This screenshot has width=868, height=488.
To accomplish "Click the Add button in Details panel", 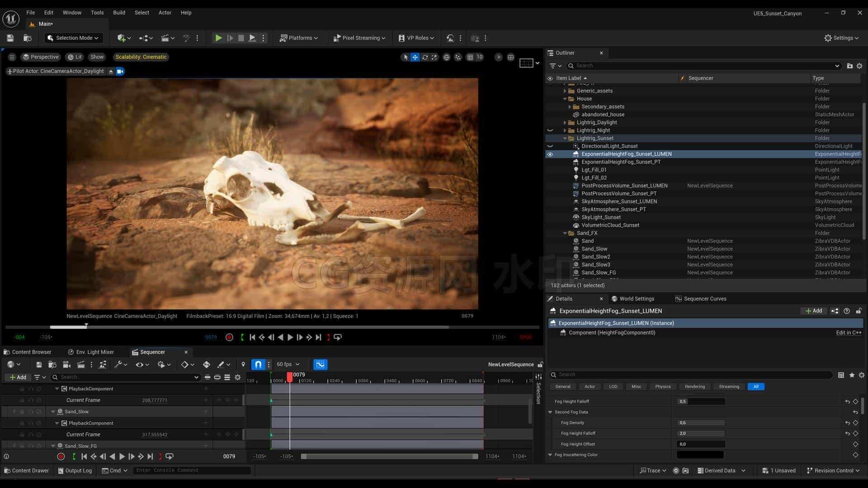I will click(814, 311).
